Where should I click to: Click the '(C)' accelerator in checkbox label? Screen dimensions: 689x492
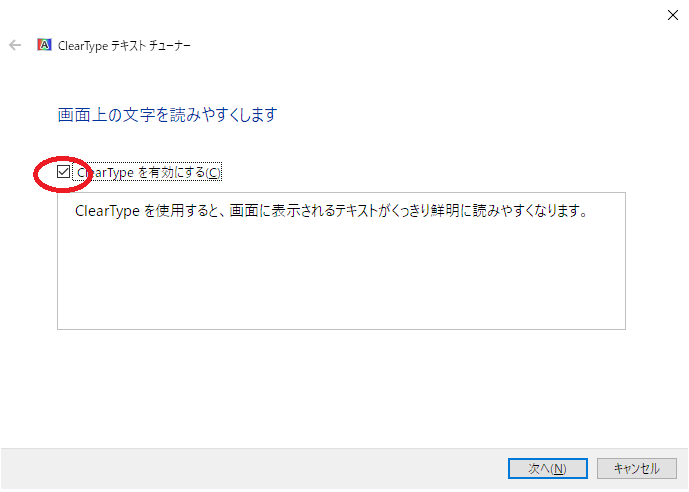coord(213,173)
